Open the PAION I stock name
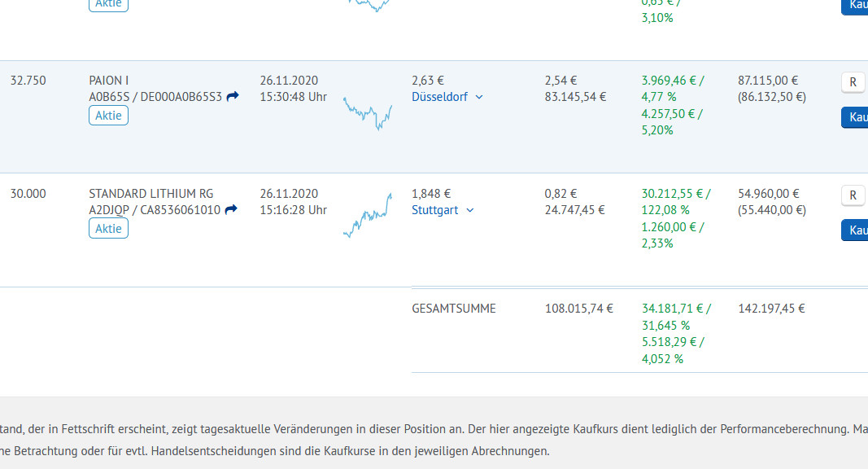868x469 pixels. point(109,81)
